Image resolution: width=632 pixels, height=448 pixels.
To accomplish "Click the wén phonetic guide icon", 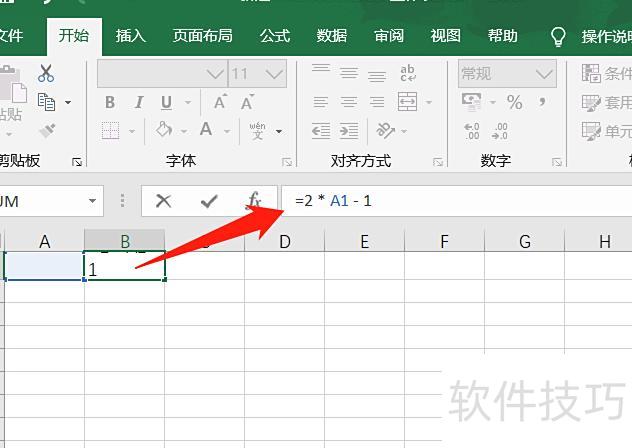I will [258, 131].
